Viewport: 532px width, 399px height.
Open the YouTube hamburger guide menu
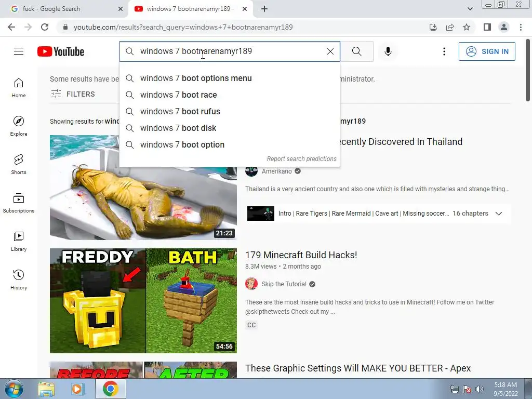[x=19, y=51]
